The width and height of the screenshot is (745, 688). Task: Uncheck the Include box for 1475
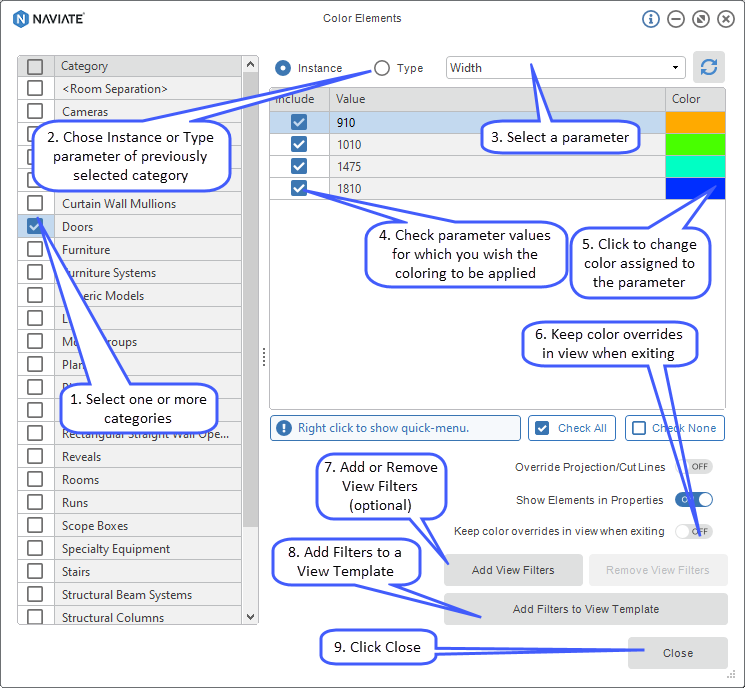coord(299,166)
